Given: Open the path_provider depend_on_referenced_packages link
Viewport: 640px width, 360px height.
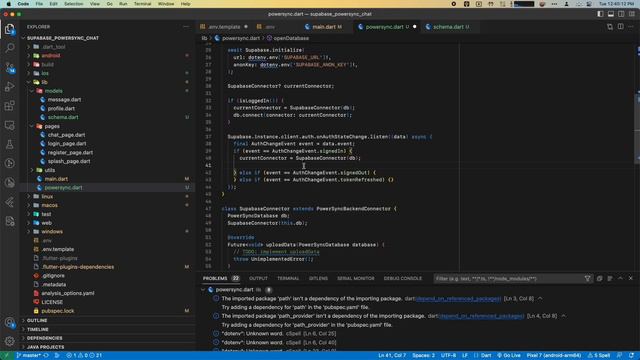Looking at the screenshot, I should click(x=481, y=316).
